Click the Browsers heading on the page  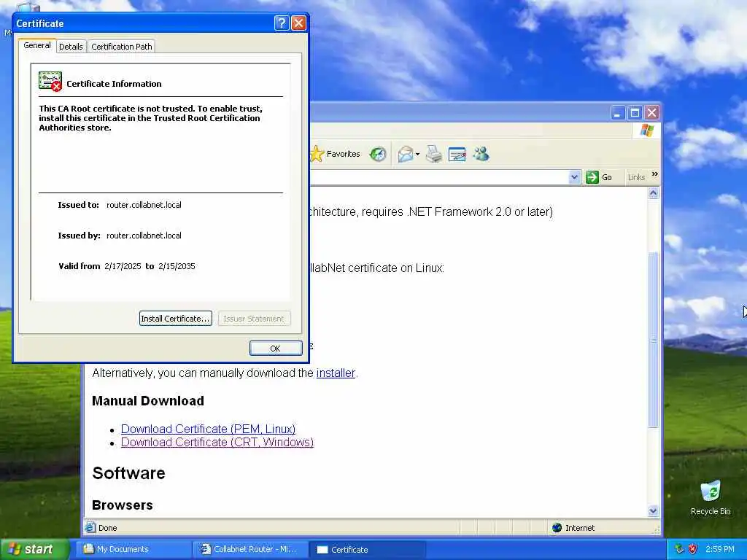click(x=123, y=505)
